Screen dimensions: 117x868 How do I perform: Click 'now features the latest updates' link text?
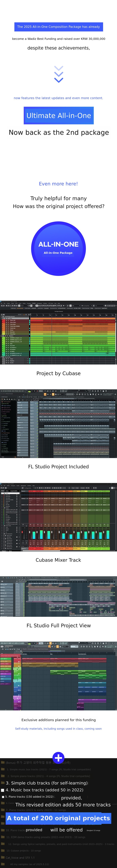[58, 98]
